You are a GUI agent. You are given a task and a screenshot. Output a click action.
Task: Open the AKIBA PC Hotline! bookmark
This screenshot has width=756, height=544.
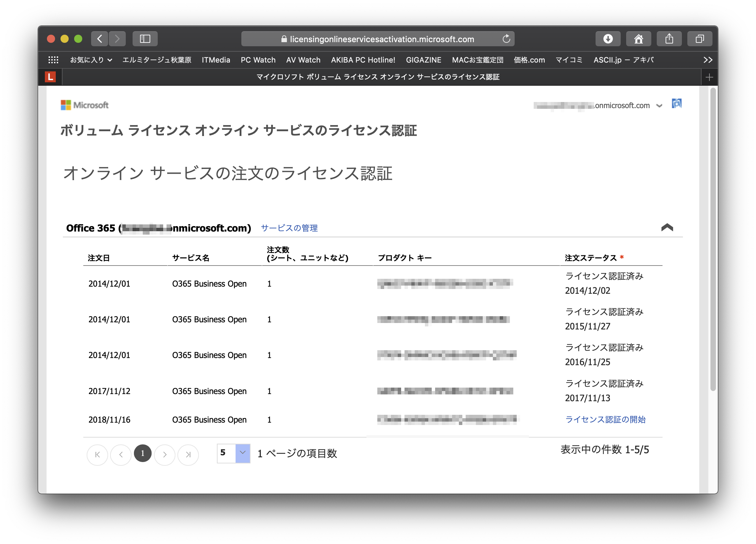coord(363,60)
